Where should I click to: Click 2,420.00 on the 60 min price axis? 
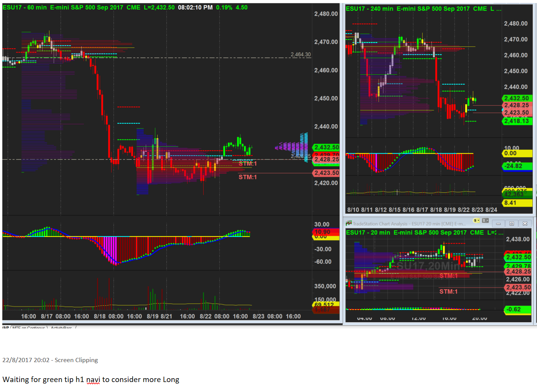coord(326,183)
